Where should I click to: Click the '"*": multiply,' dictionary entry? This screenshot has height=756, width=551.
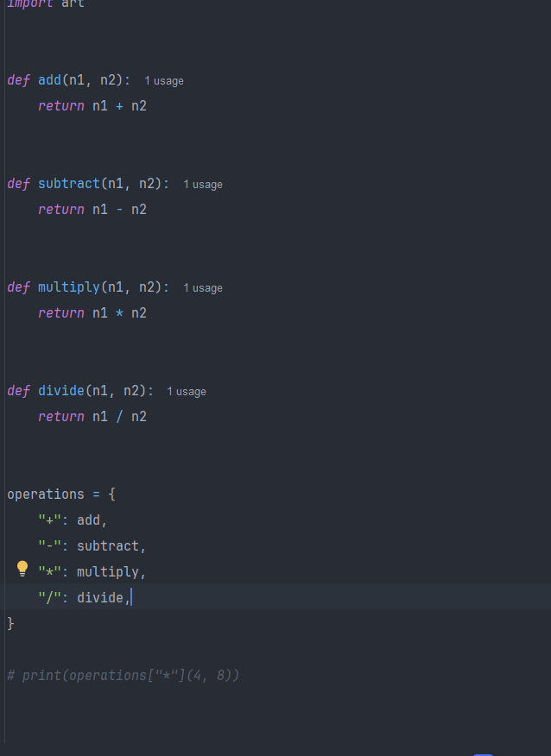pos(92,572)
